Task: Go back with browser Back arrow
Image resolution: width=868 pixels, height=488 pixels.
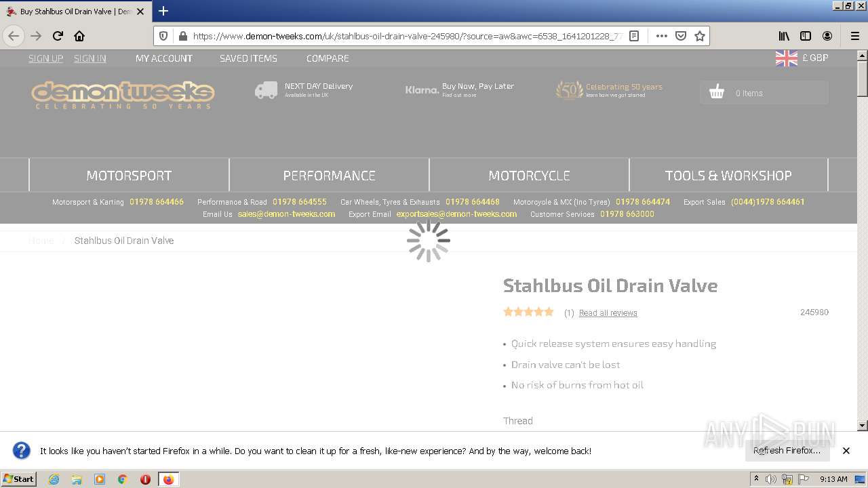Action: [x=14, y=36]
